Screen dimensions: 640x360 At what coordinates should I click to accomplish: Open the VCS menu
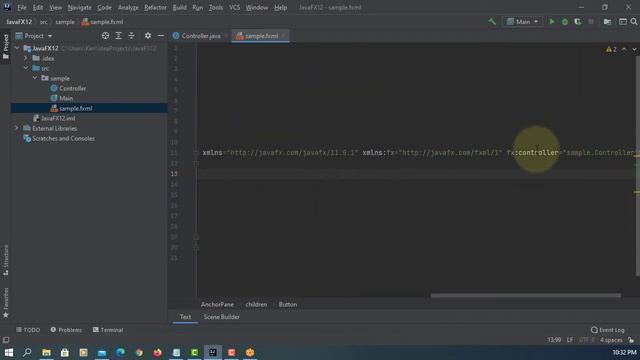234,7
